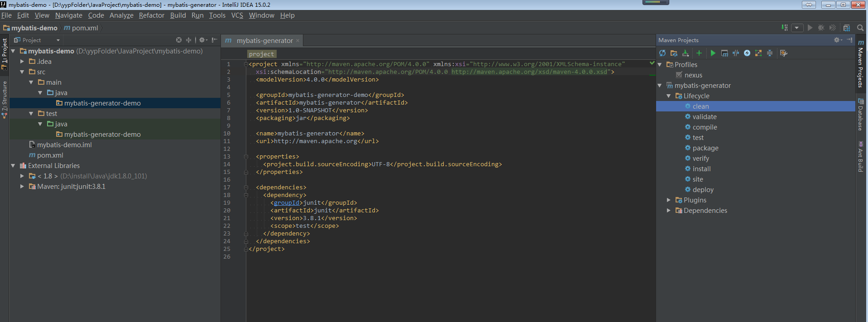The width and height of the screenshot is (868, 322).
Task: Open Ant Build side tool button
Action: tap(860, 157)
